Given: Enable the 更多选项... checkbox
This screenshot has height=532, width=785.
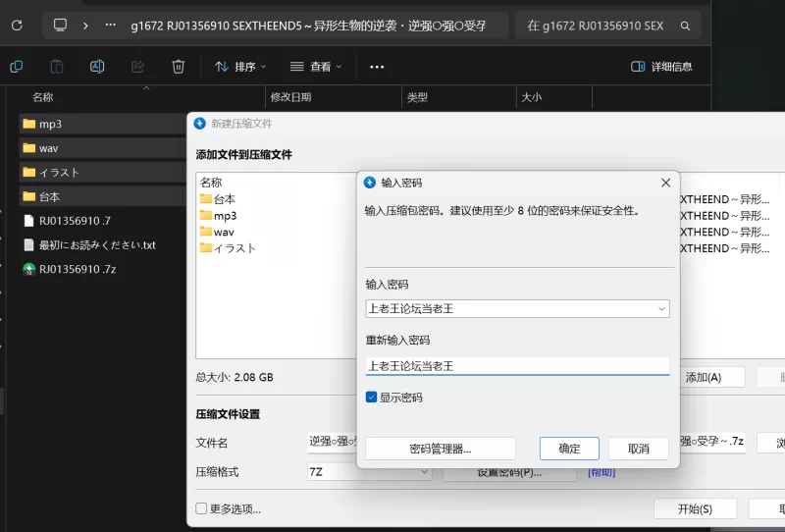Looking at the screenshot, I should [x=201, y=509].
